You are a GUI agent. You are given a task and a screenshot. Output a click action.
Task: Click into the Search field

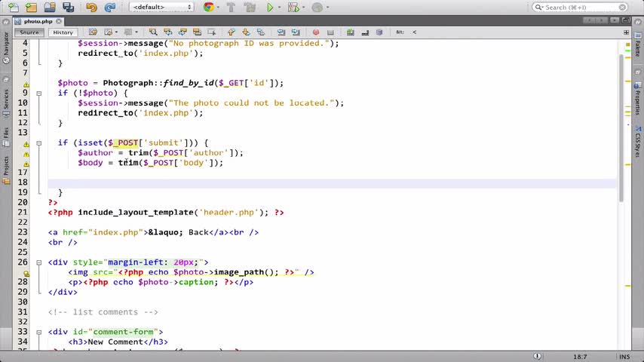pyautogui.click(x=580, y=7)
